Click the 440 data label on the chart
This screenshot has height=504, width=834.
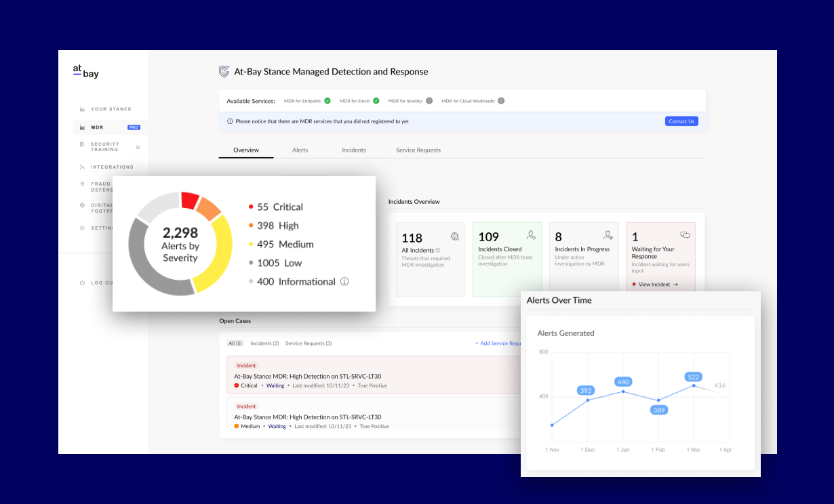[623, 382]
